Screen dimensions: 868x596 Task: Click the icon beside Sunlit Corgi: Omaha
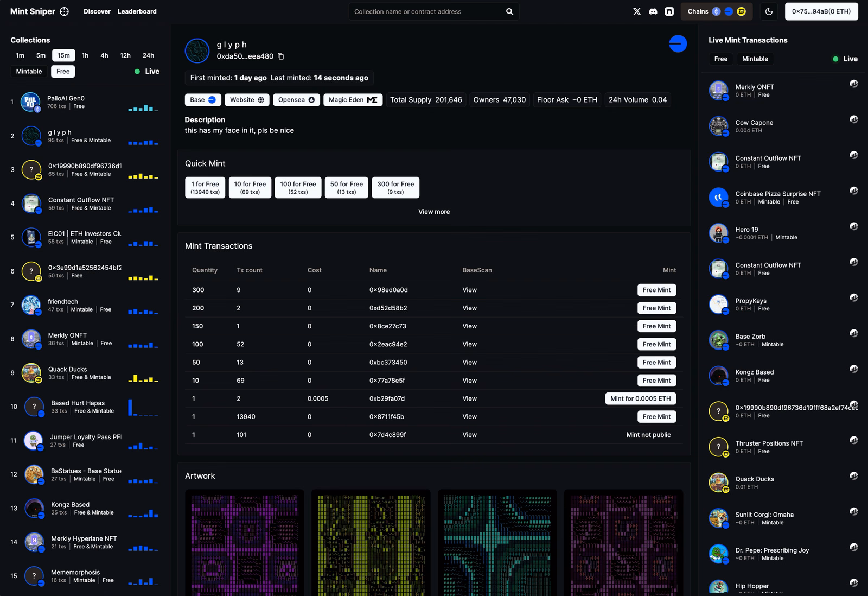coord(853,511)
